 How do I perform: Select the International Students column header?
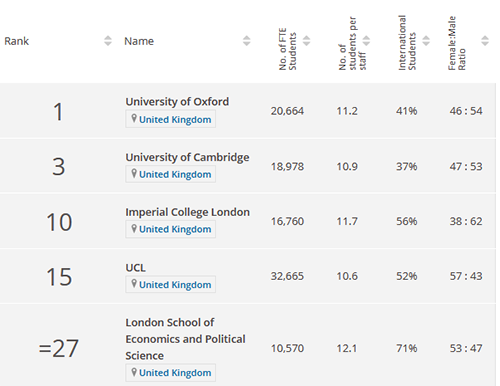coord(407,43)
